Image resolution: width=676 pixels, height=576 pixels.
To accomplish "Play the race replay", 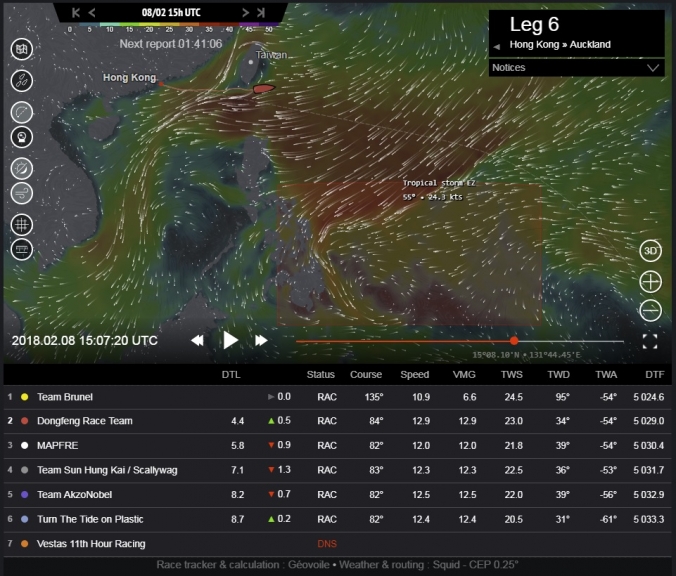I will point(230,340).
